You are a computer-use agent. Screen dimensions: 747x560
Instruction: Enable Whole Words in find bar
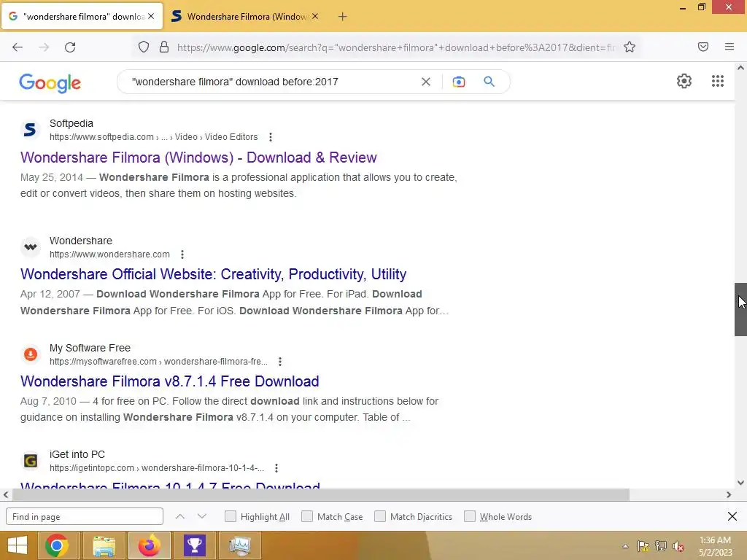[x=470, y=516]
